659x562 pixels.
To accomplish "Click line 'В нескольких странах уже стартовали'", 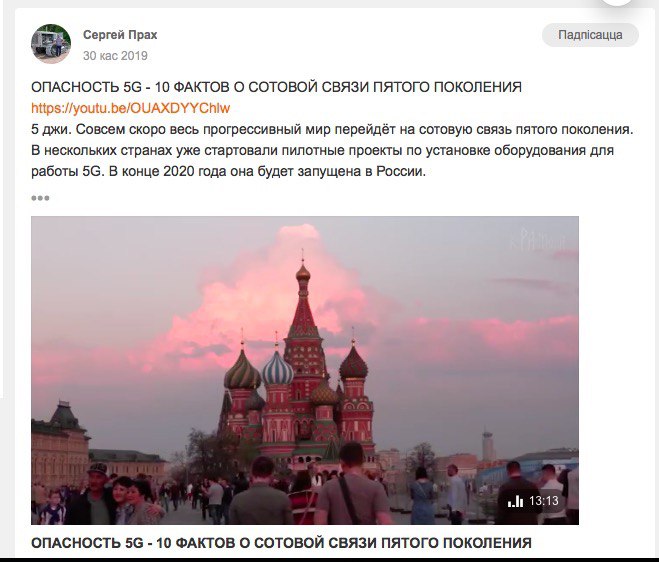I will [x=322, y=150].
